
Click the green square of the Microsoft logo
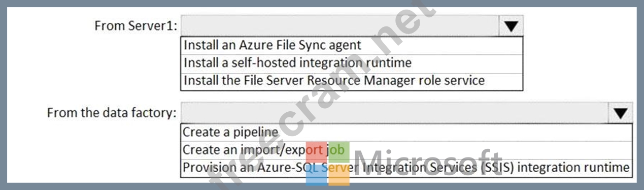tap(339, 153)
